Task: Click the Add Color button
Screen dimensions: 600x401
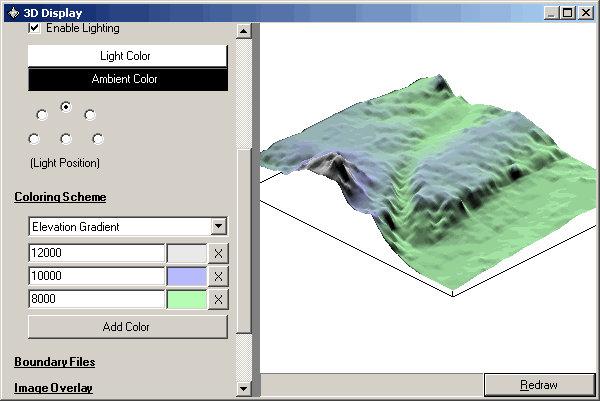Action: (128, 327)
